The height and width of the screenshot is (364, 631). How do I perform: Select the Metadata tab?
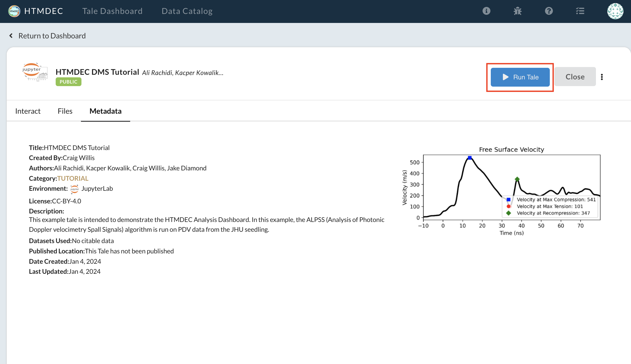[105, 111]
